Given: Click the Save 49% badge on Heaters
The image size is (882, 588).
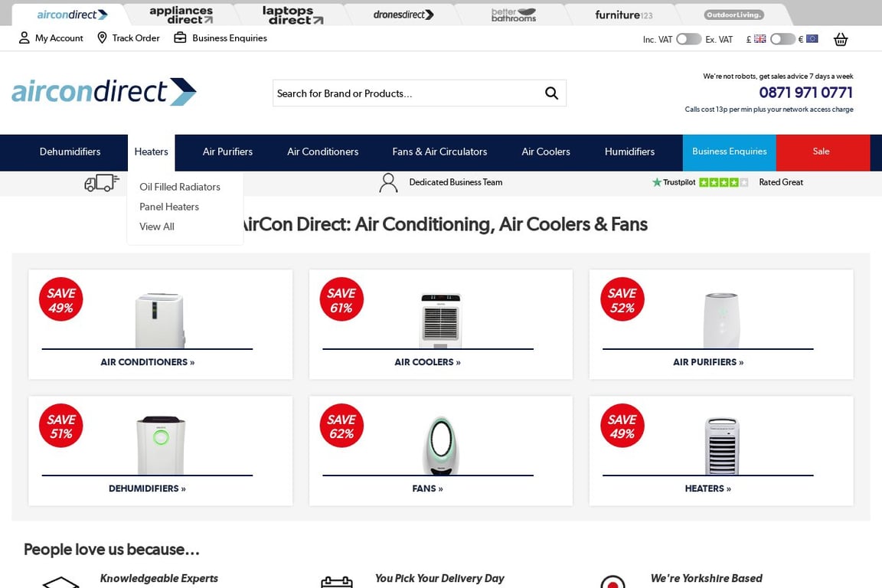Looking at the screenshot, I should pyautogui.click(x=622, y=426).
